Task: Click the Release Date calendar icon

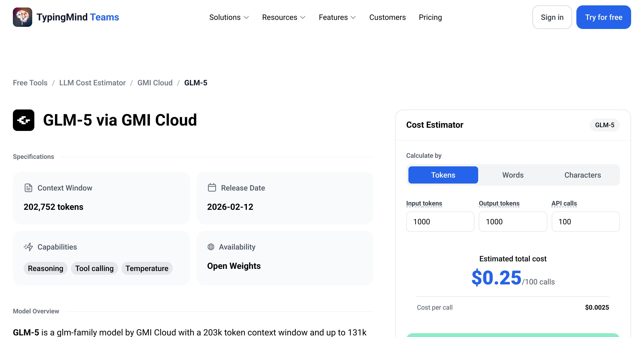Action: (212, 187)
